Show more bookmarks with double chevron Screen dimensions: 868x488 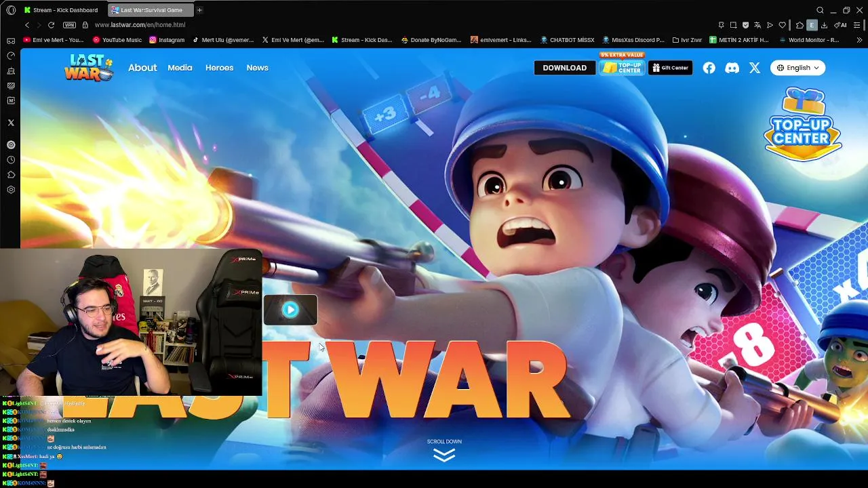(860, 40)
